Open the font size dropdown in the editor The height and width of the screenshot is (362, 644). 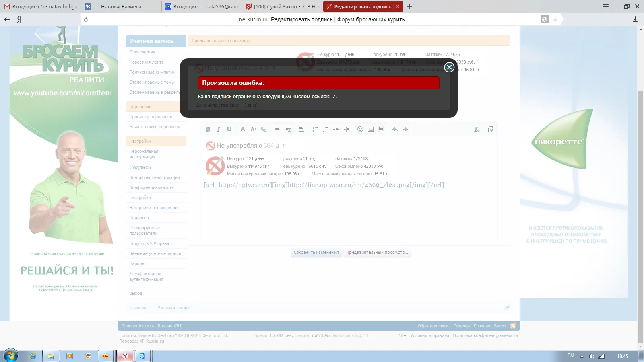(253, 129)
